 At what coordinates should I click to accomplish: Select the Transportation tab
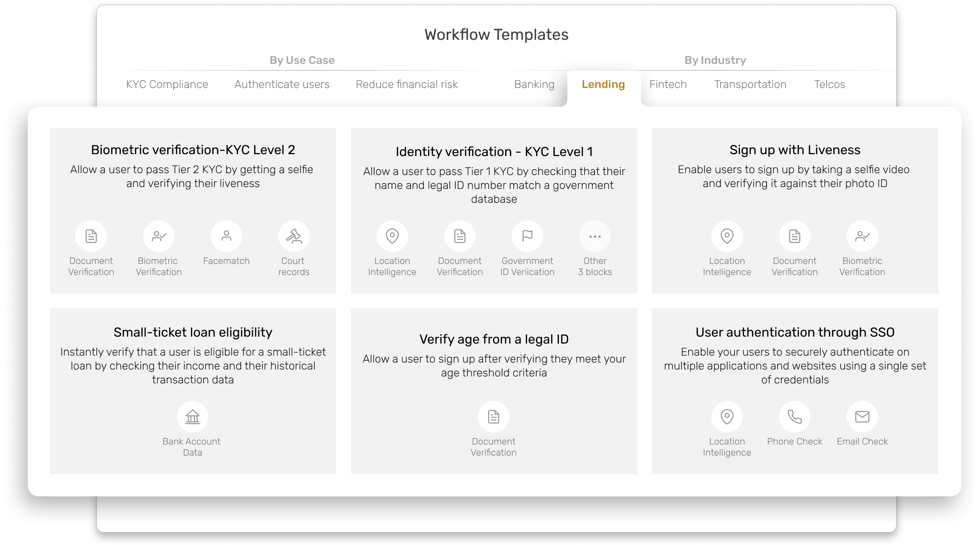(750, 84)
